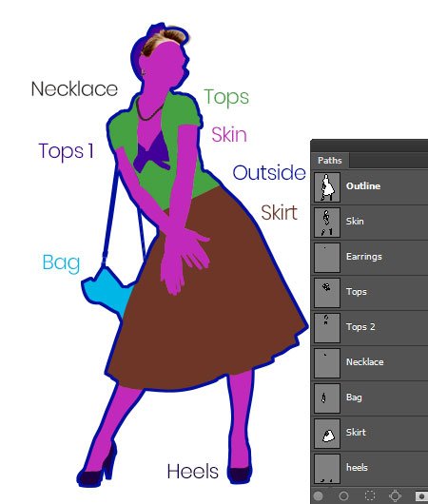
Task: Select the Skin path thumbnail
Action: [x=327, y=223]
